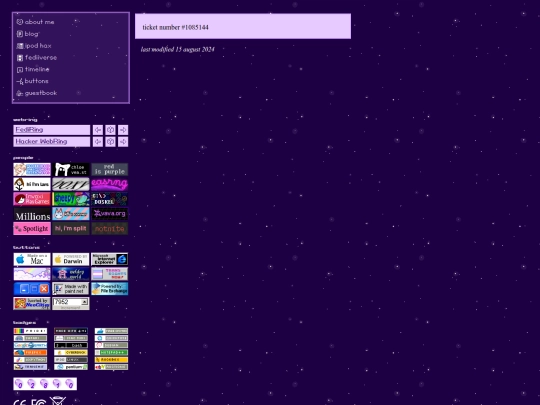Open the ipod hax section
Image resolution: width=540 pixels, height=405 pixels.
34,46
